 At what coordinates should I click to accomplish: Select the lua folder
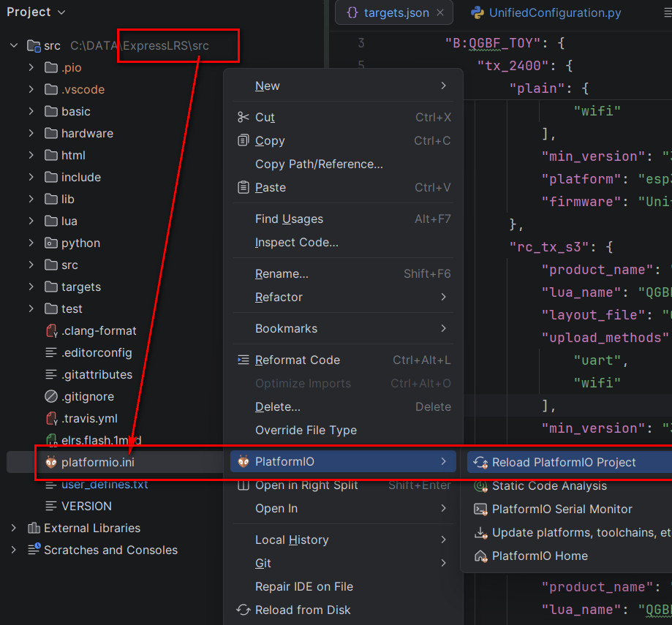click(69, 221)
